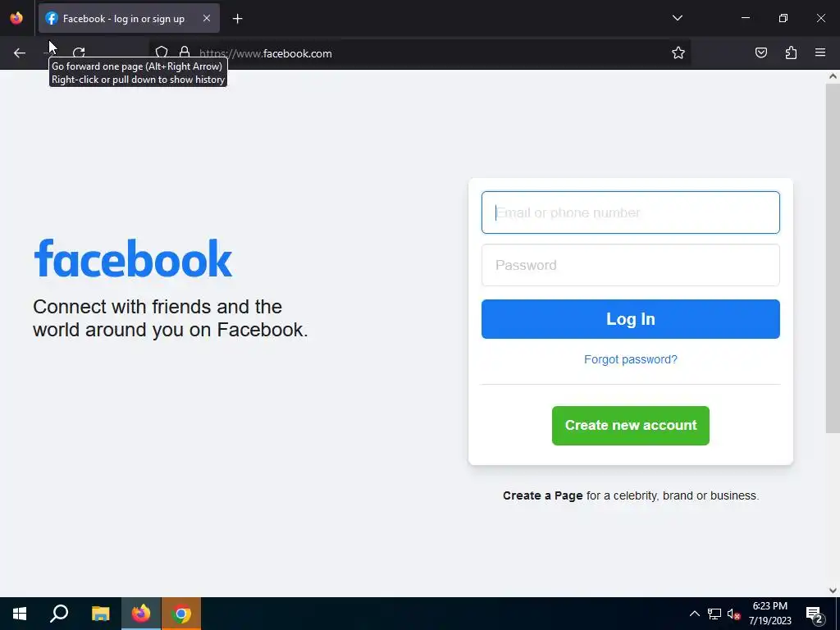The height and width of the screenshot is (630, 840).
Task: Open a new tab with plus button
Action: 237,19
